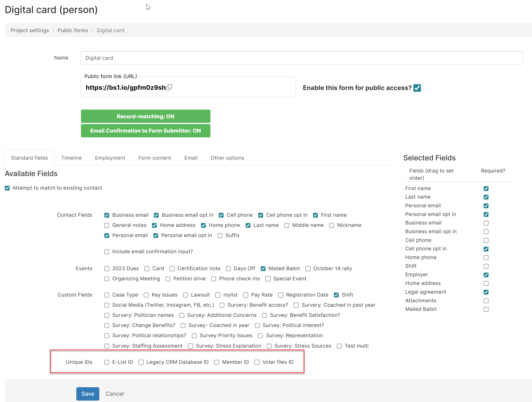Check Include email confirmation input
532x402 pixels.
coord(107,252)
